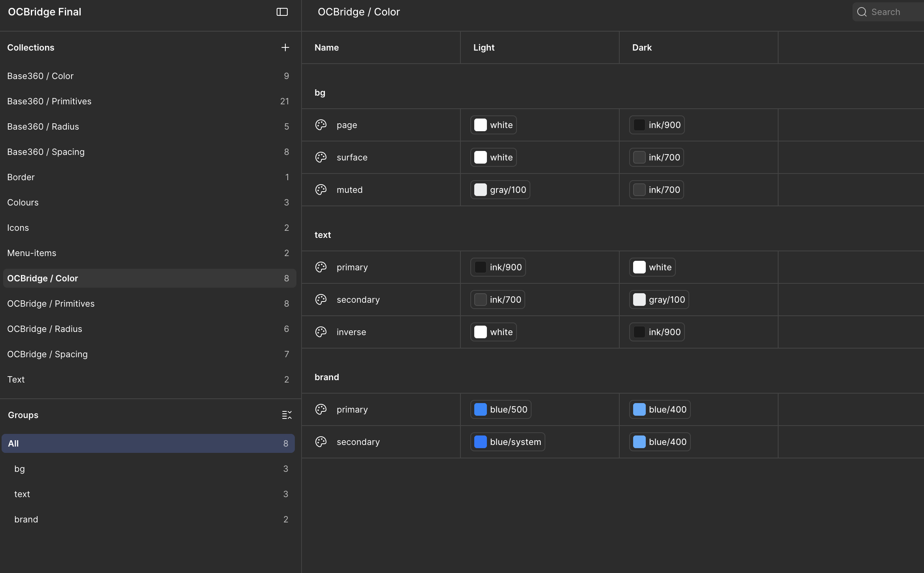
Task: Click the palette icon for brand secondary
Action: (x=321, y=442)
